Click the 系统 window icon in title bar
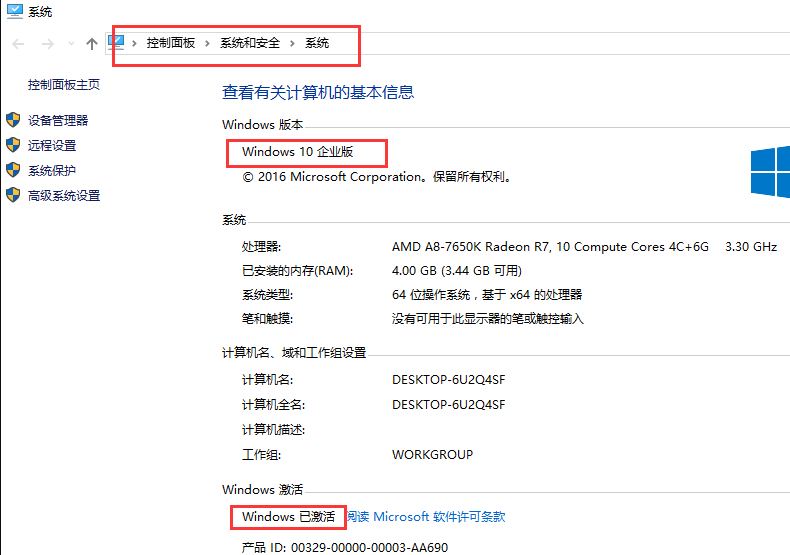Image resolution: width=790 pixels, height=555 pixels. tap(12, 12)
